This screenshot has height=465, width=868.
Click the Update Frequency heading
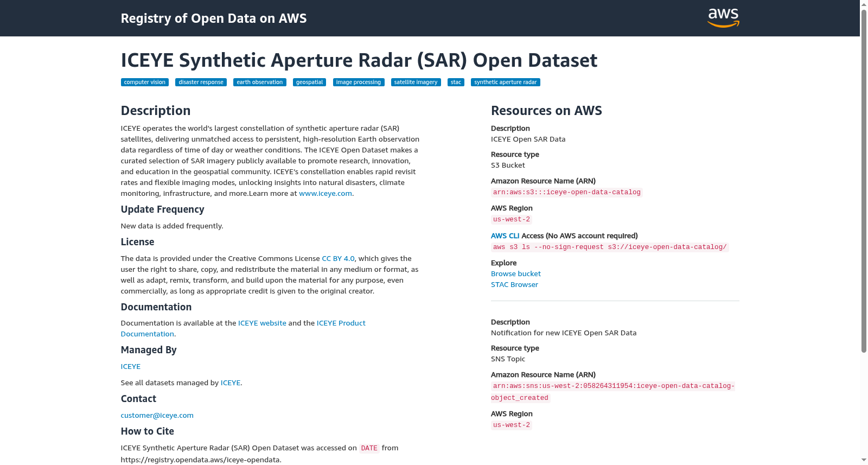point(163,209)
